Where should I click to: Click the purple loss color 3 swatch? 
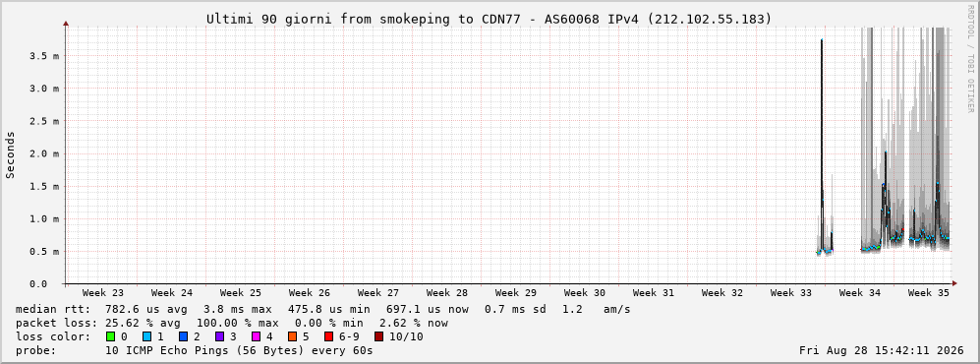pos(220,337)
